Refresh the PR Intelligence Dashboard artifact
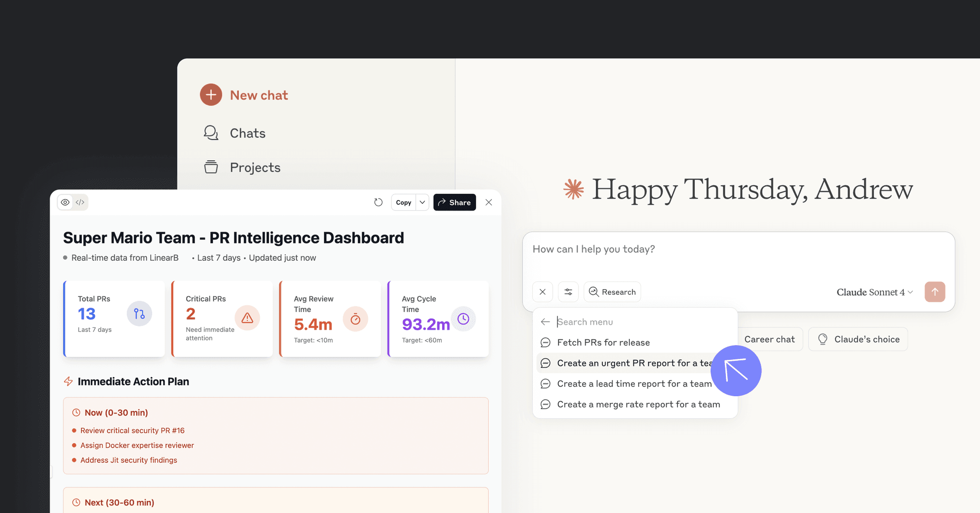 (379, 202)
